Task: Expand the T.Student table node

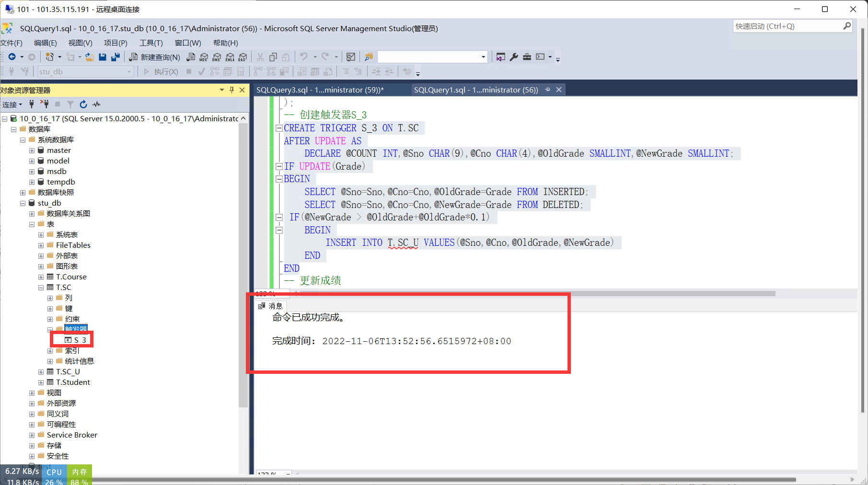Action: (41, 382)
